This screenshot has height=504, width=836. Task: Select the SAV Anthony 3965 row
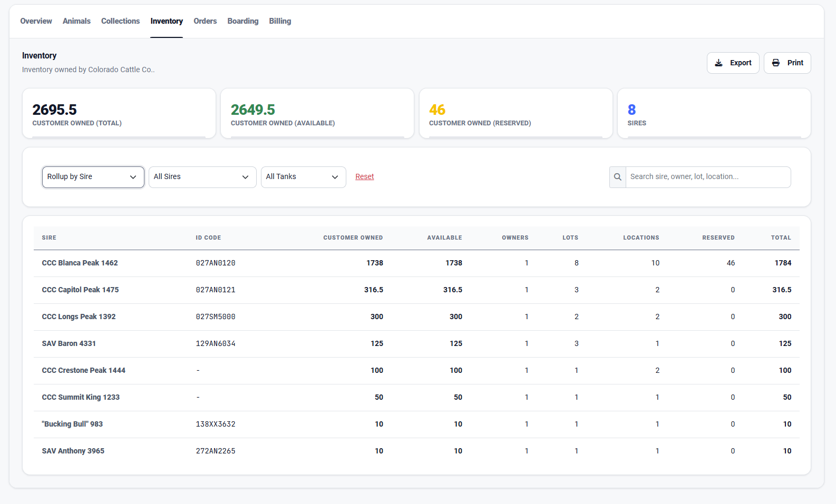(416, 451)
